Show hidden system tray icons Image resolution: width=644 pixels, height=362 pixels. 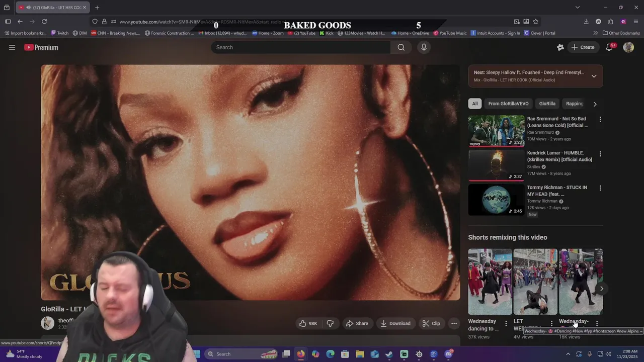tap(568, 354)
